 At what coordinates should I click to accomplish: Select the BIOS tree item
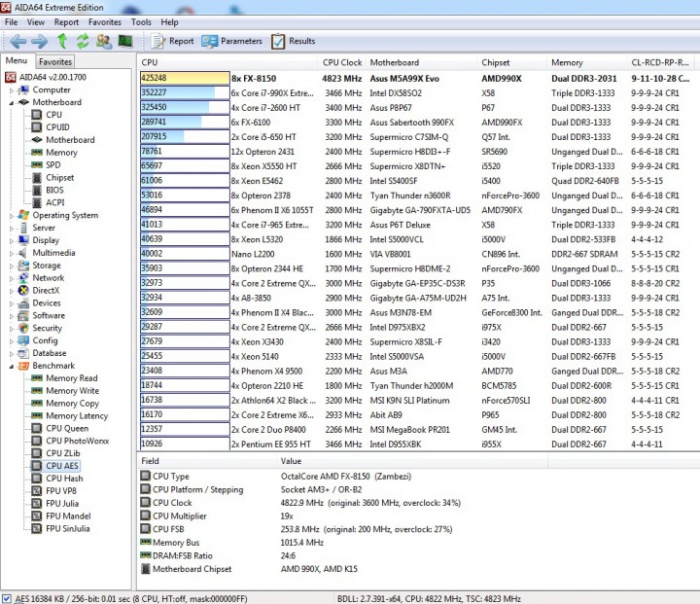[x=54, y=190]
